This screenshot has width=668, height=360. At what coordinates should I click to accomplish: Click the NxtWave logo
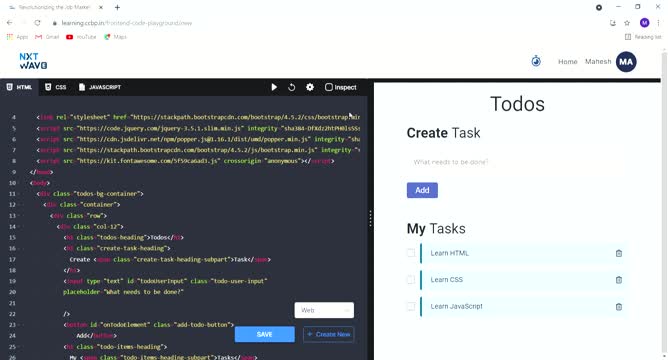coord(33,61)
